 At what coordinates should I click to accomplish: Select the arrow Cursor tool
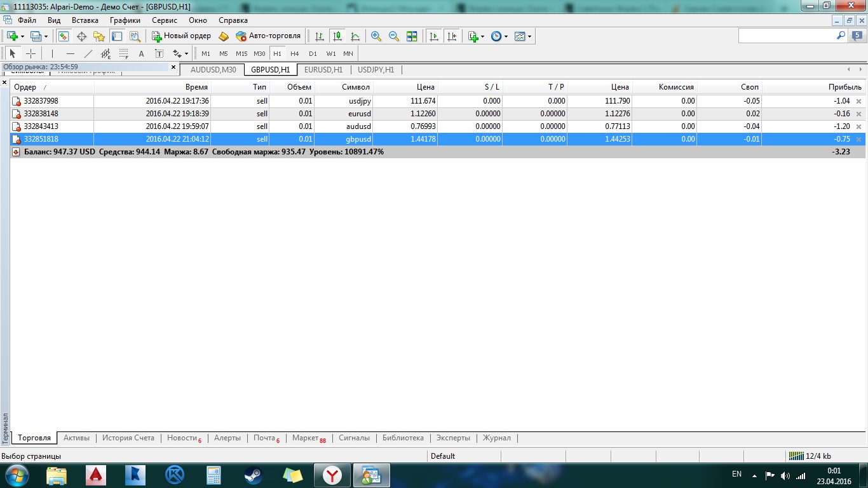coord(13,53)
